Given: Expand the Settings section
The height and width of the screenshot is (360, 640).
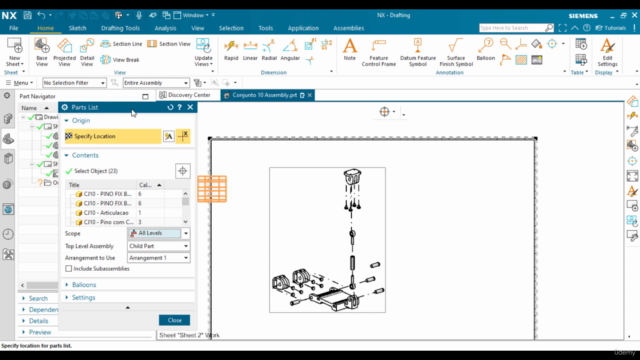Looking at the screenshot, I should point(67,298).
